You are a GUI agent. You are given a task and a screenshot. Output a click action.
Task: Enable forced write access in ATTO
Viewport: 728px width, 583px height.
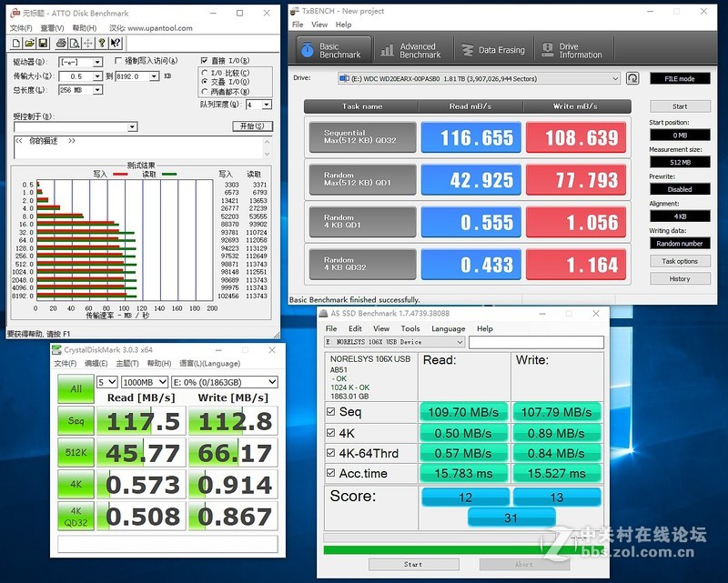(117, 61)
